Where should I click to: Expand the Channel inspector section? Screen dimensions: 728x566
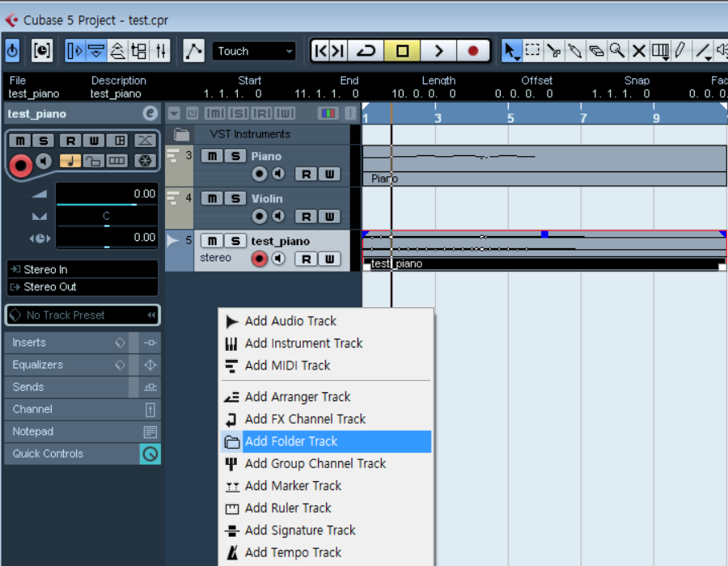click(83, 409)
